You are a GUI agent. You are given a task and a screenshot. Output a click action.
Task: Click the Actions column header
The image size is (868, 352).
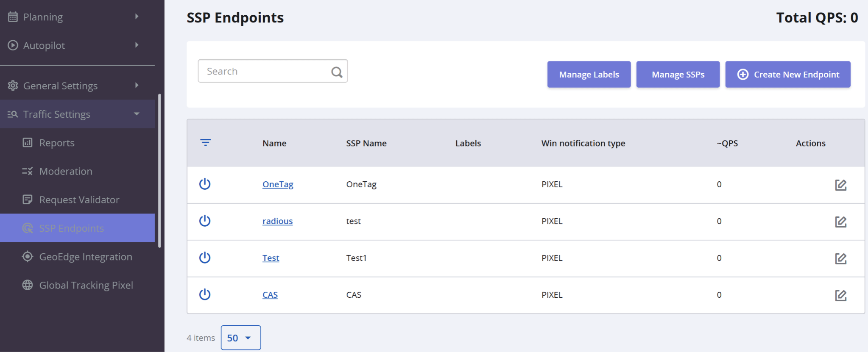click(x=811, y=143)
